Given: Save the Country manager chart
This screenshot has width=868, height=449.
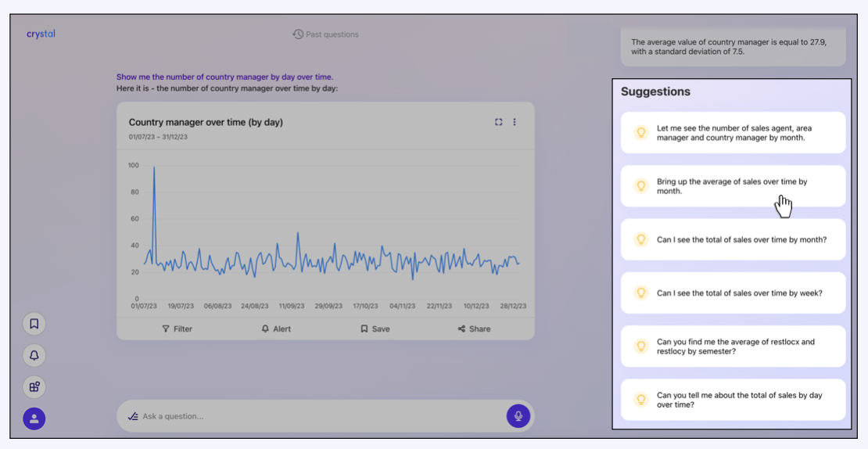Looking at the screenshot, I should click(x=375, y=329).
